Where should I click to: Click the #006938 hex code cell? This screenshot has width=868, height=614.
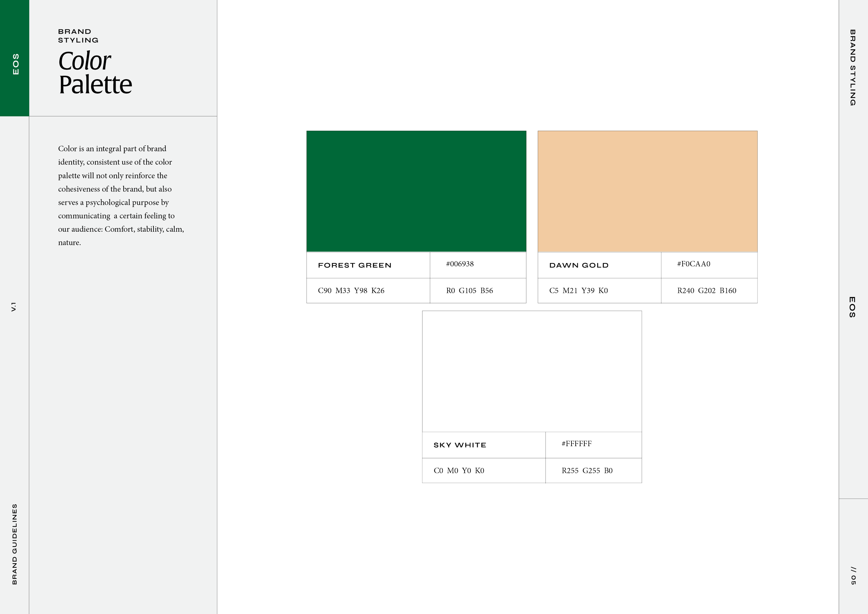(x=460, y=264)
